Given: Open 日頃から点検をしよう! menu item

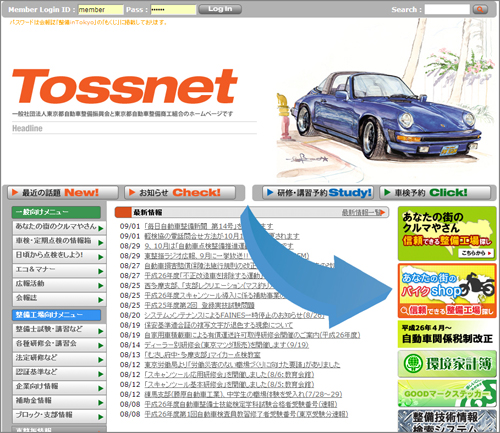Looking at the screenshot, I should (x=59, y=256).
